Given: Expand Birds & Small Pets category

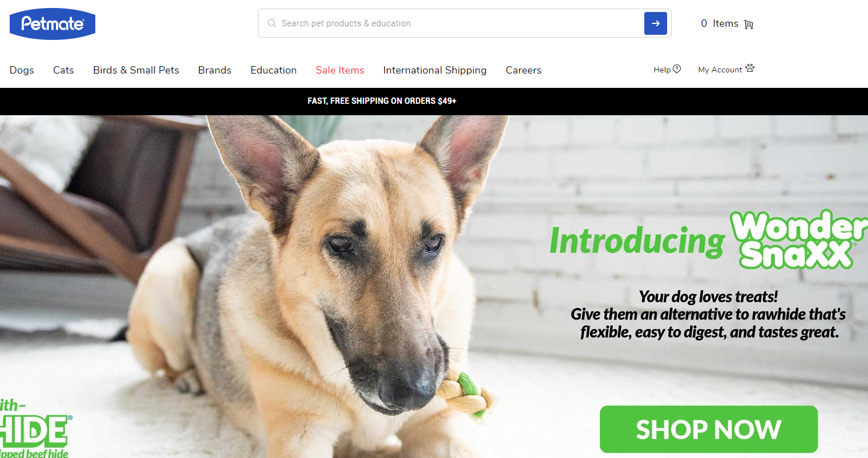Looking at the screenshot, I should pos(136,70).
